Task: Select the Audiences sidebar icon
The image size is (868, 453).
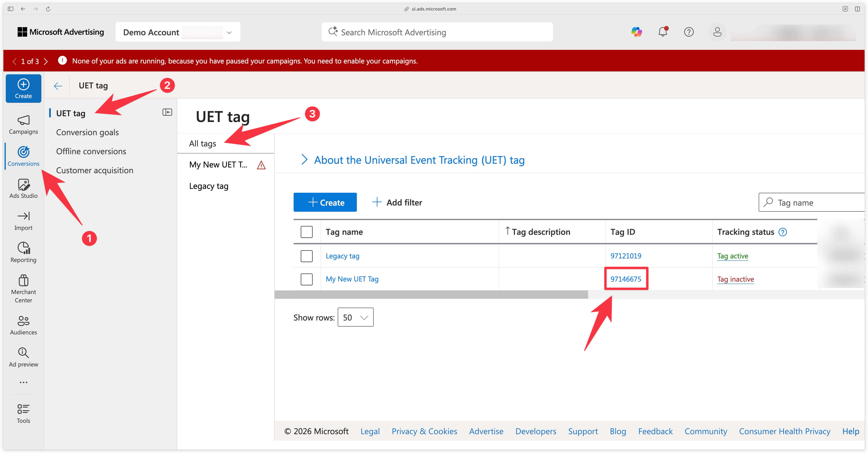Action: coord(23,325)
